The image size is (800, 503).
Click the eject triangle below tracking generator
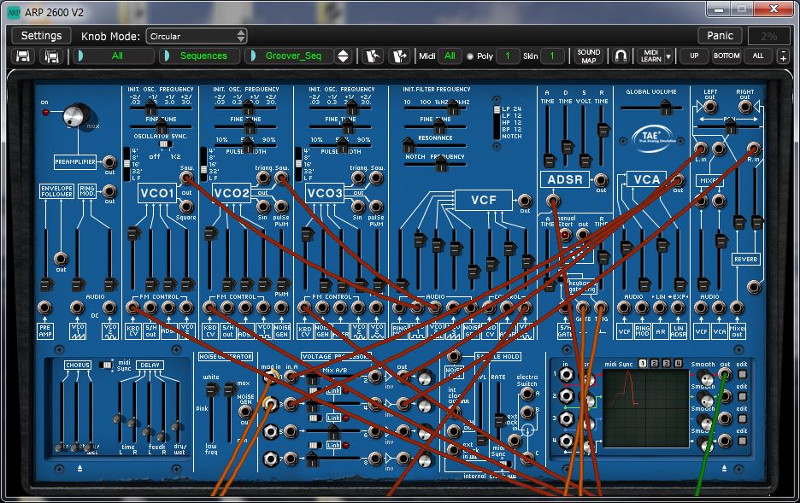(724, 468)
